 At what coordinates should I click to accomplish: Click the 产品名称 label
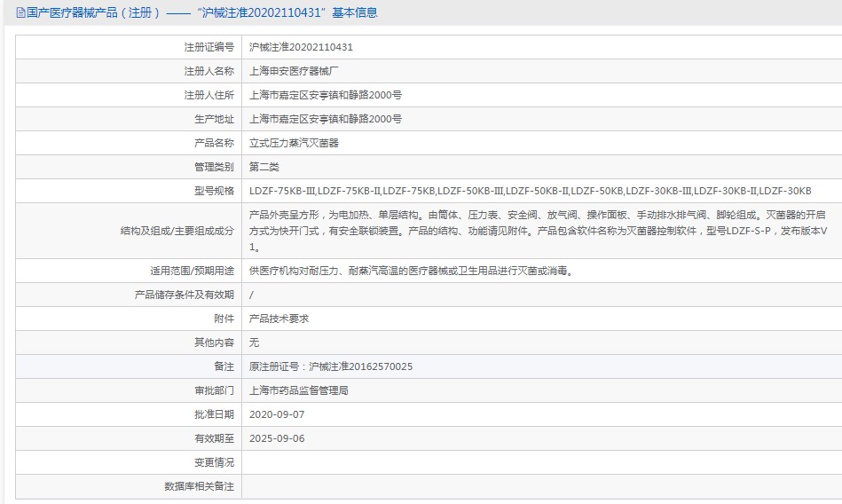coord(214,143)
